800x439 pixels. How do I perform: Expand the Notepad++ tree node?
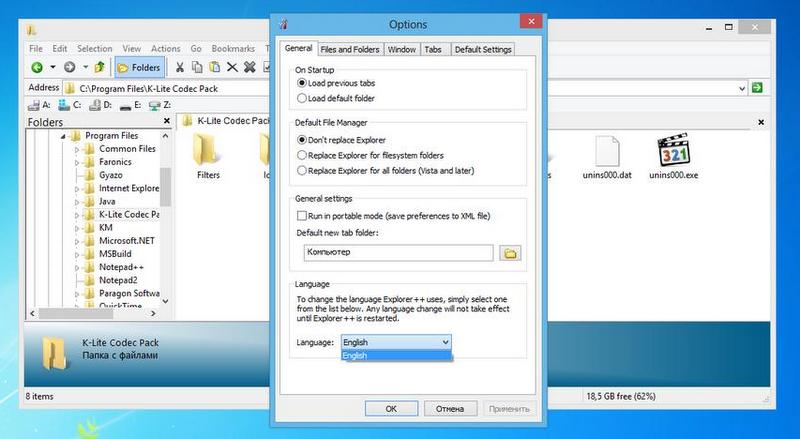pos(77,267)
